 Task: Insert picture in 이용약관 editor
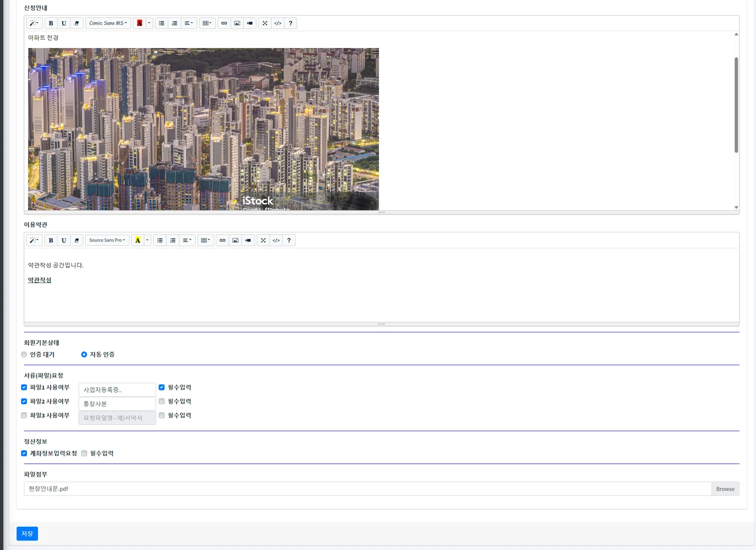[x=235, y=240]
